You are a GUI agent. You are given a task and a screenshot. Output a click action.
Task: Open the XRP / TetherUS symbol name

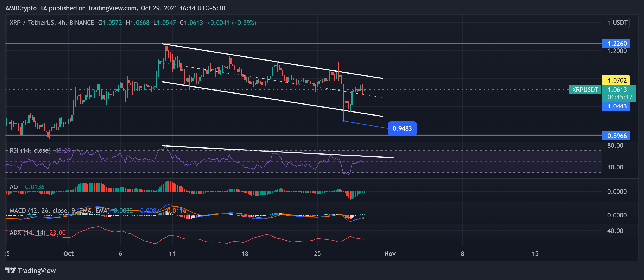pyautogui.click(x=32, y=22)
